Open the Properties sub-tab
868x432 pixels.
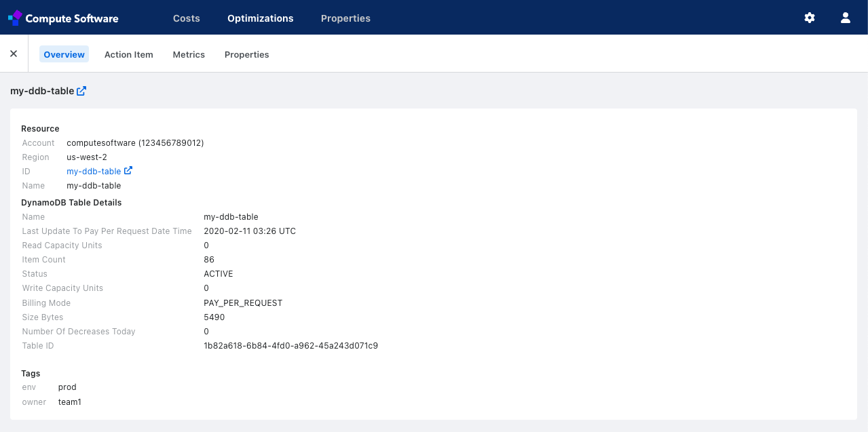click(247, 54)
